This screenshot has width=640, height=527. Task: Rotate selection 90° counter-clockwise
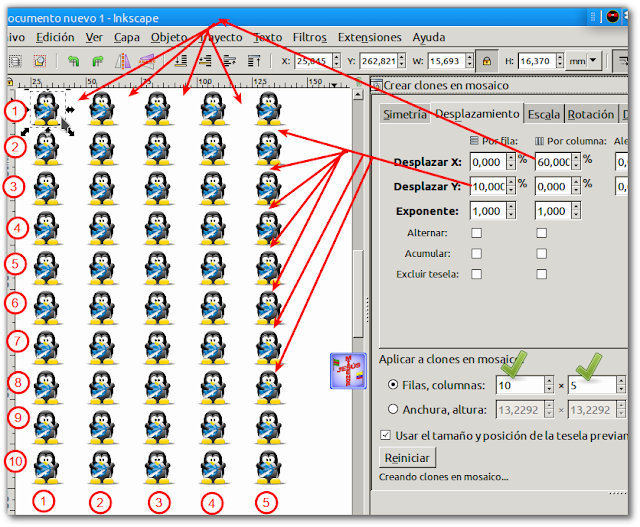73,61
